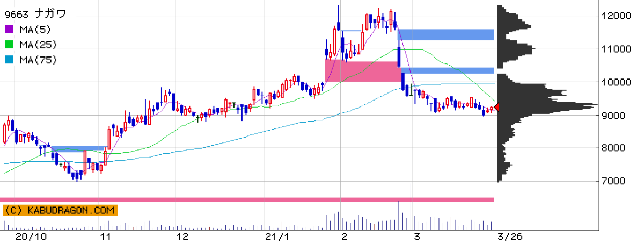Click the 3 month axis label
Viewport: 644px width, 243px height.
pos(416,237)
